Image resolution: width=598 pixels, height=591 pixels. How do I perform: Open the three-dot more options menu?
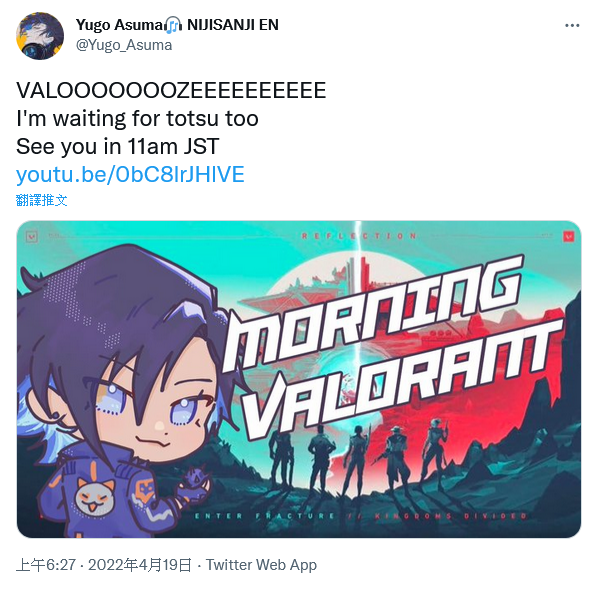point(572,26)
